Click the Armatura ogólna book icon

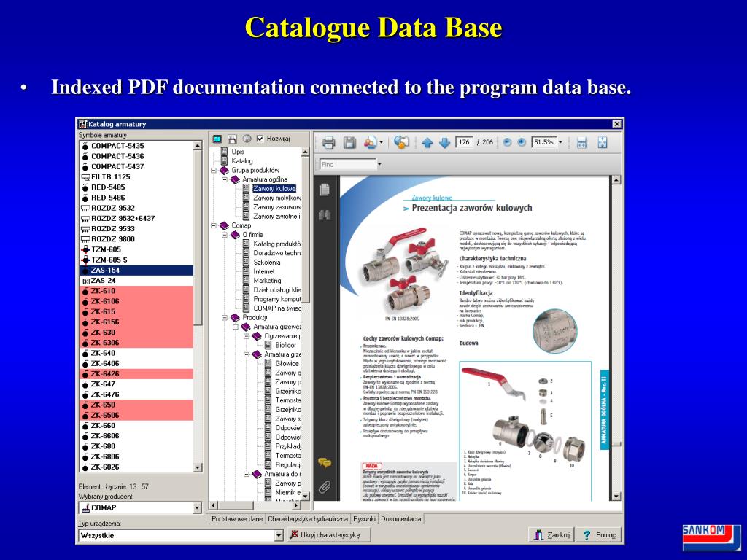coord(235,179)
